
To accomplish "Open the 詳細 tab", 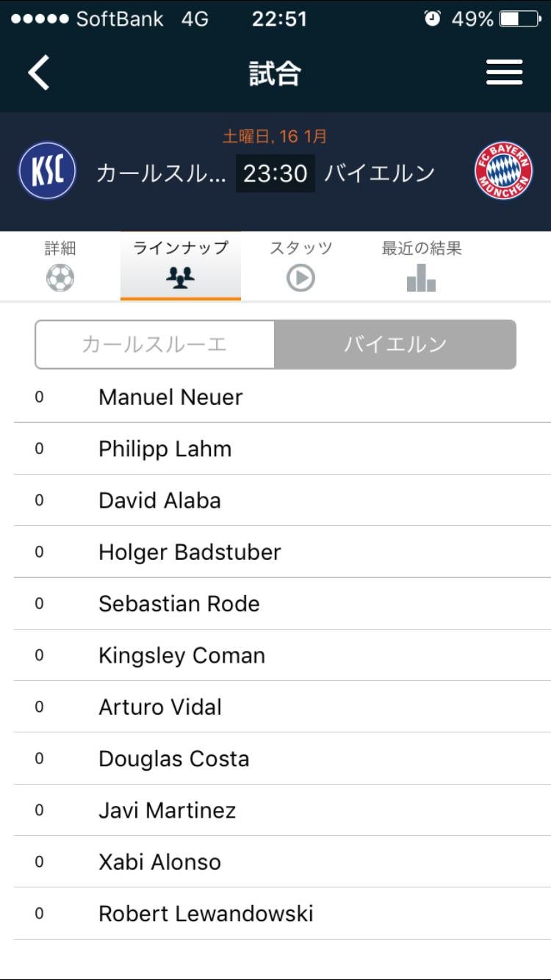I will pos(60,248).
